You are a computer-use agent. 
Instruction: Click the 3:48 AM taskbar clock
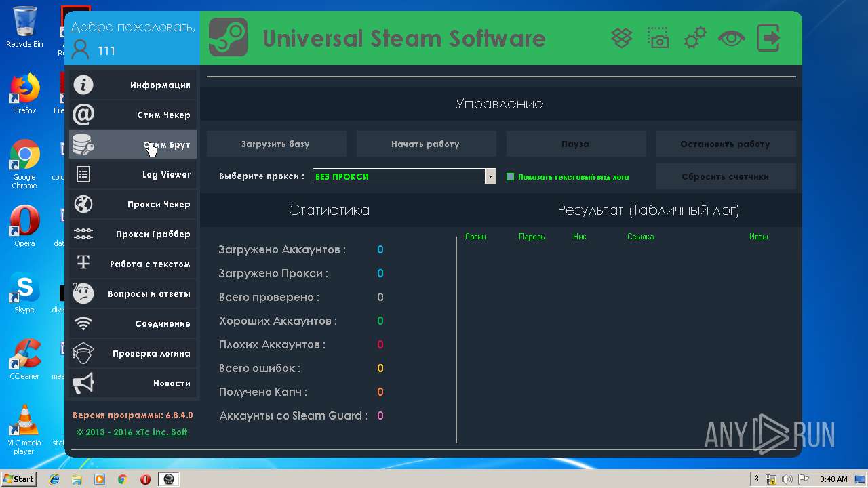coord(833,479)
